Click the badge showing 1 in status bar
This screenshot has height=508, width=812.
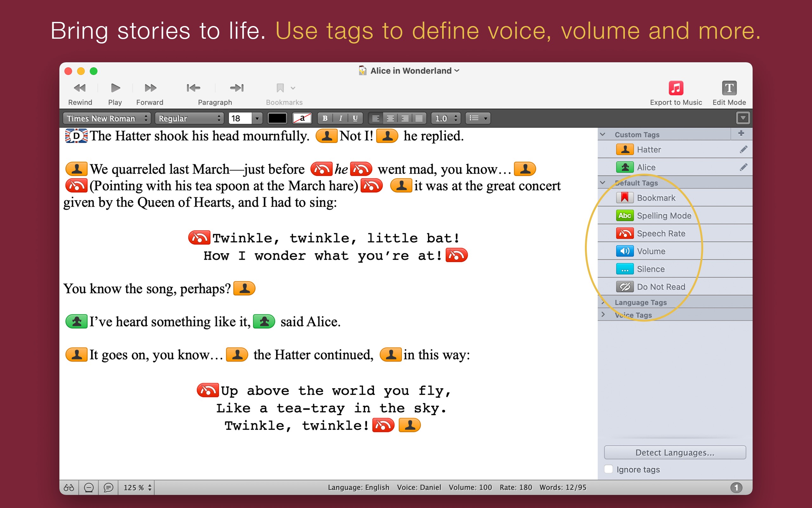(x=736, y=487)
